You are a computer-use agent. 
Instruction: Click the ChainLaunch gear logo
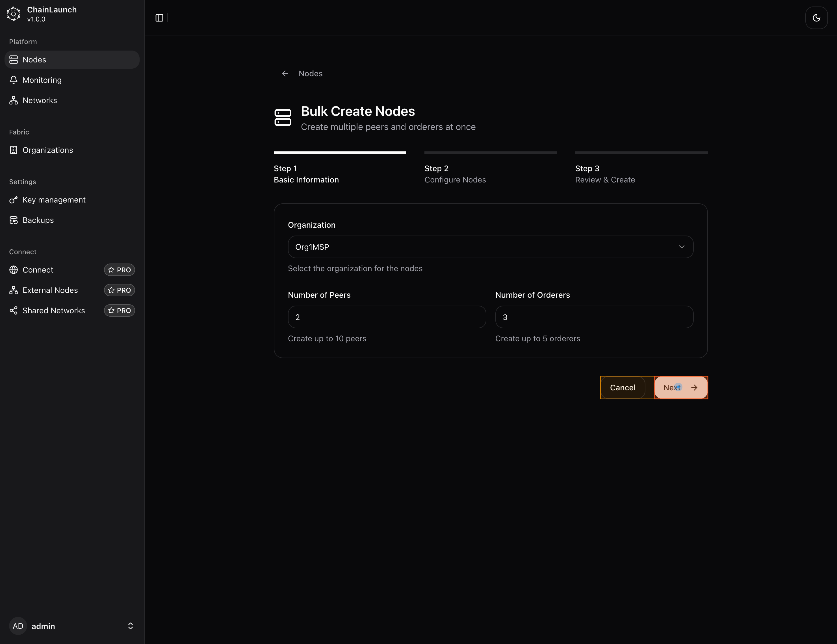[x=13, y=14]
